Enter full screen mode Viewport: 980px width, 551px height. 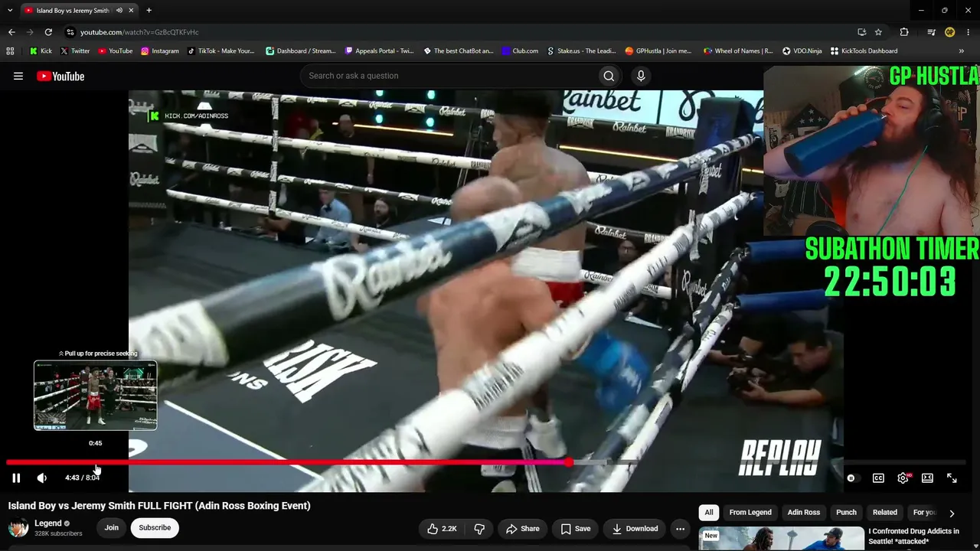pos(952,478)
